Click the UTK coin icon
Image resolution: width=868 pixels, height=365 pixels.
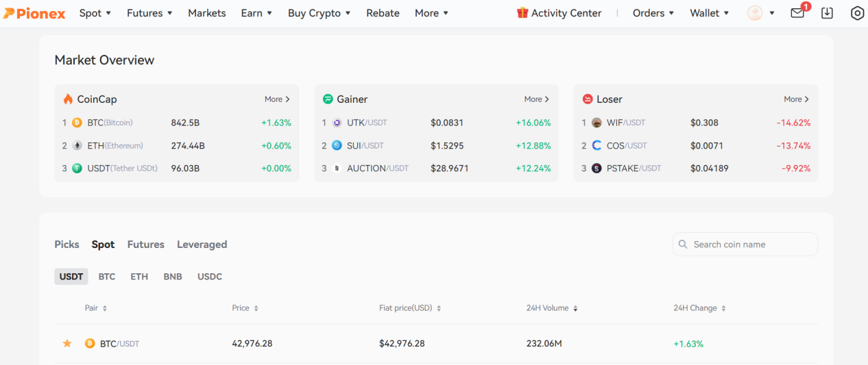click(x=337, y=123)
